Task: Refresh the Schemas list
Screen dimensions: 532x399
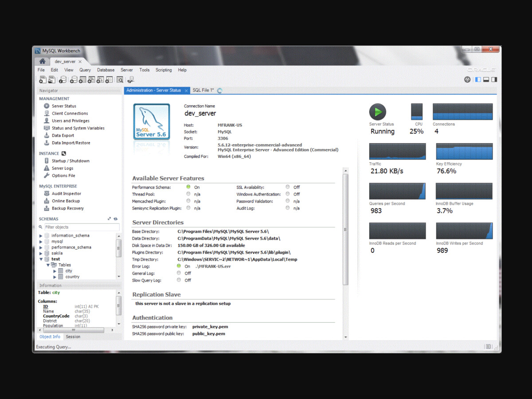Action: tap(116, 219)
